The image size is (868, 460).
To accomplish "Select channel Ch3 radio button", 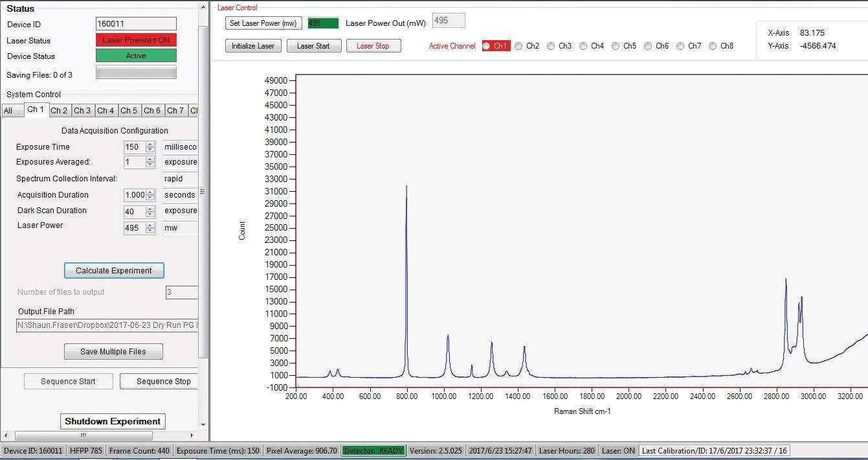I will pyautogui.click(x=551, y=46).
